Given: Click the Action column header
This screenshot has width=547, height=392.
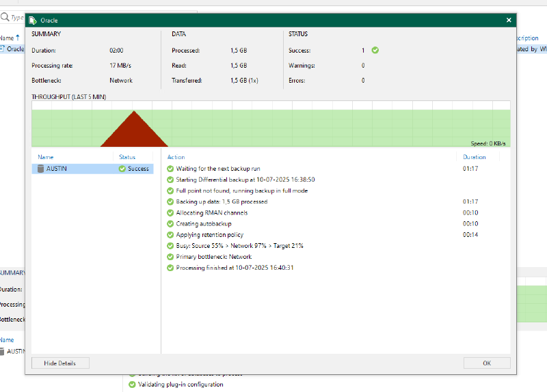Looking at the screenshot, I should click(176, 157).
